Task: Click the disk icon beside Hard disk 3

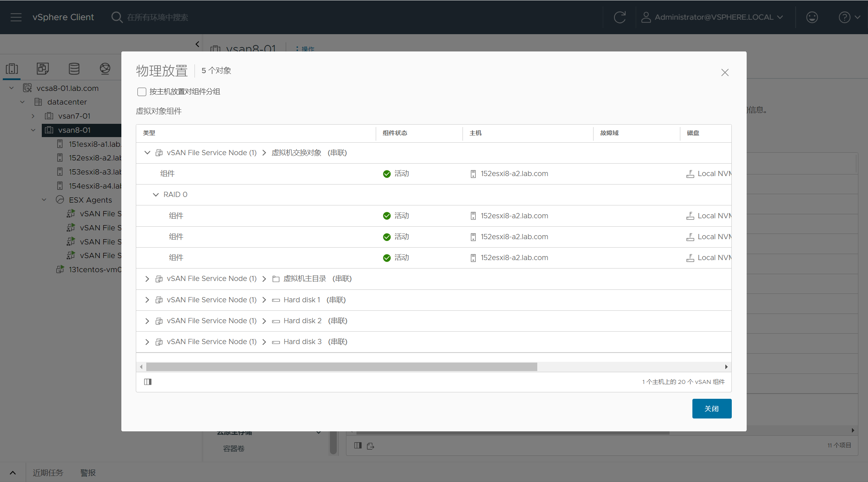Action: [276, 342]
